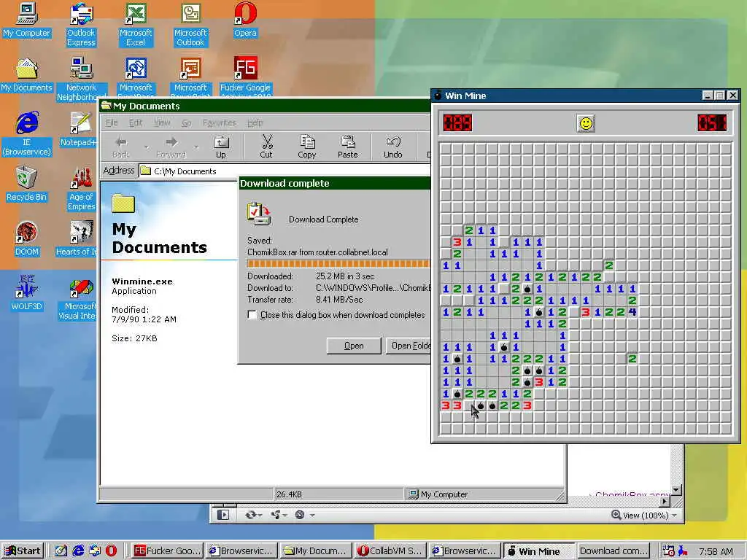Screen dimensions: 747x560
Task: Click the Minesweeper timer display
Action: click(x=712, y=122)
